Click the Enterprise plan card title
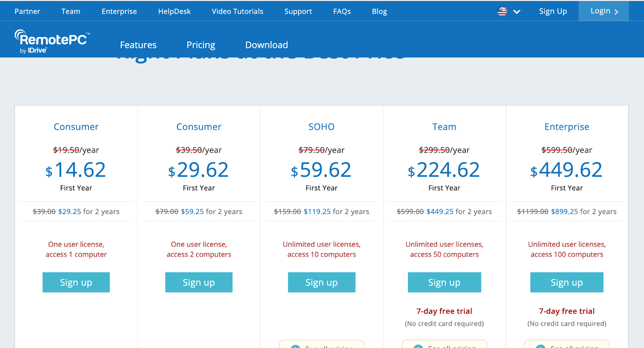644x348 pixels. coord(567,127)
